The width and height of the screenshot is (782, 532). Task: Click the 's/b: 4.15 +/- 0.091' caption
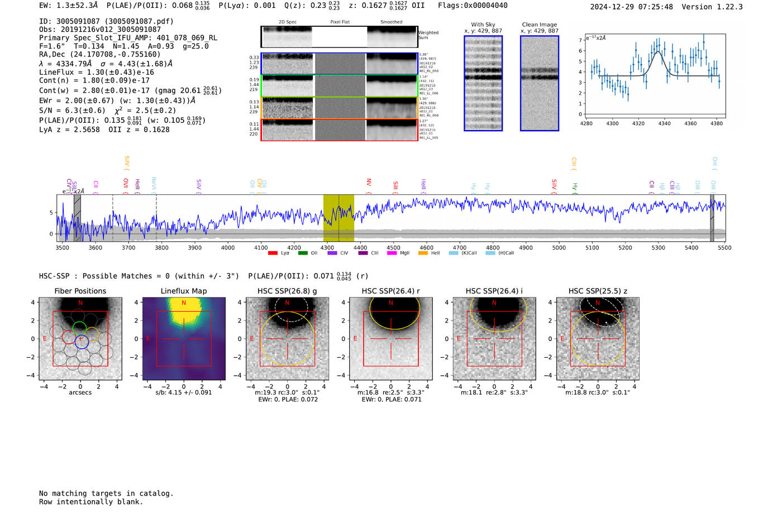pyautogui.click(x=184, y=392)
